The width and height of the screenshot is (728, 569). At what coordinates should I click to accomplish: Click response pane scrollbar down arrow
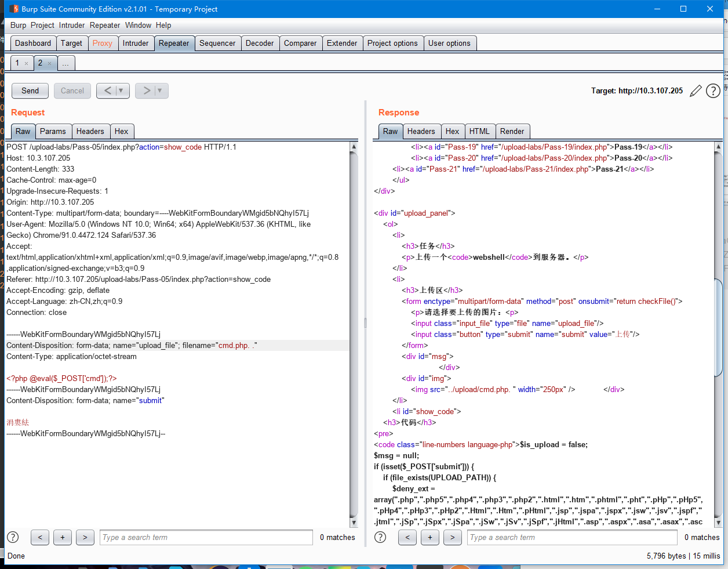[719, 523]
